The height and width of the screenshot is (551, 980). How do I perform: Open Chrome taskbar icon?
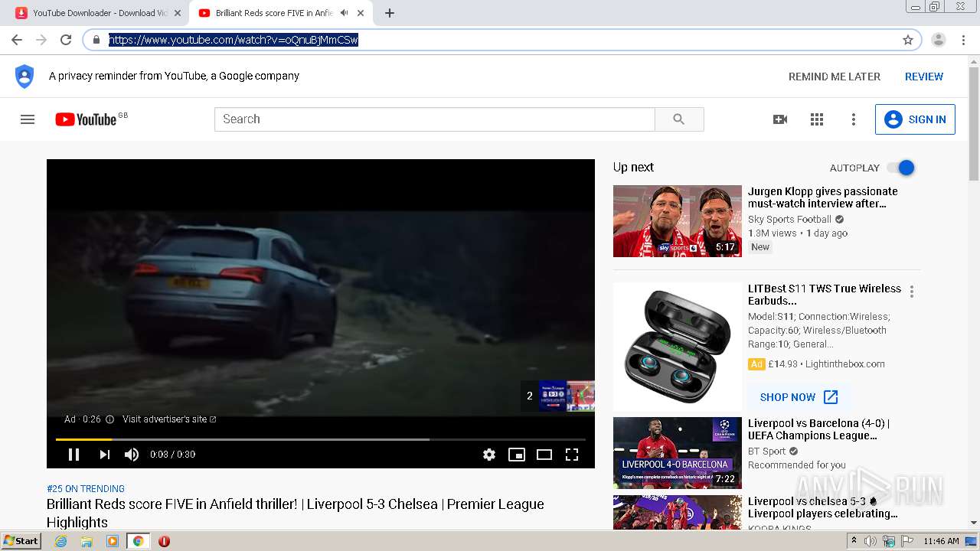click(x=139, y=541)
